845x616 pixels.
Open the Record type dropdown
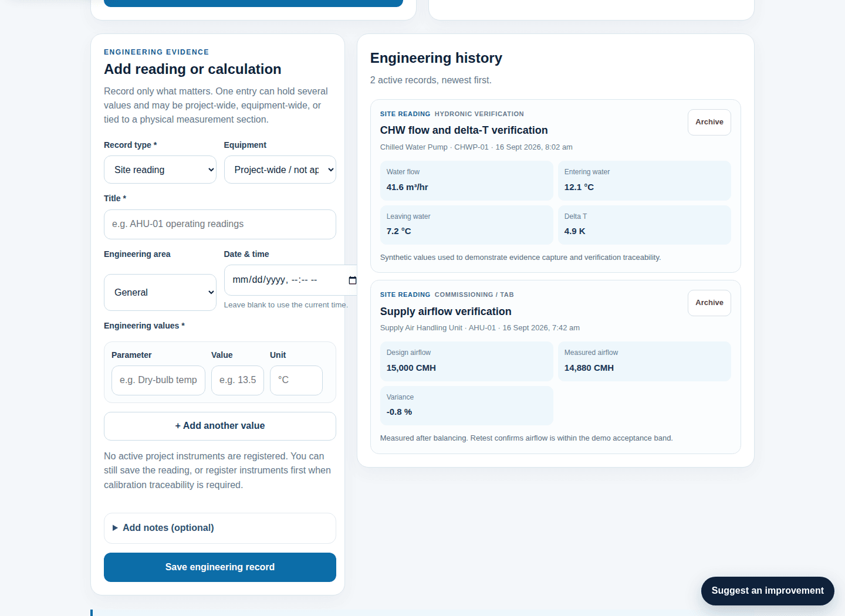click(160, 170)
